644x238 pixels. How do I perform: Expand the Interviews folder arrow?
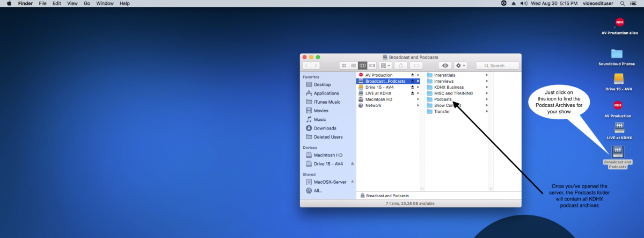click(487, 81)
